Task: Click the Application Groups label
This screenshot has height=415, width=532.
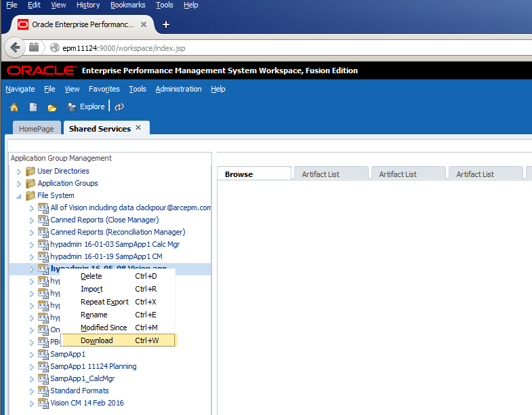Action: pos(68,183)
